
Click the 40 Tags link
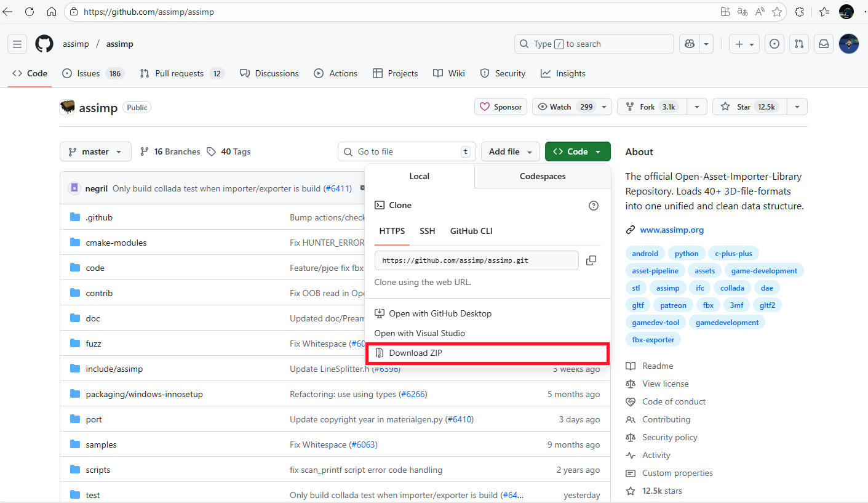click(229, 151)
